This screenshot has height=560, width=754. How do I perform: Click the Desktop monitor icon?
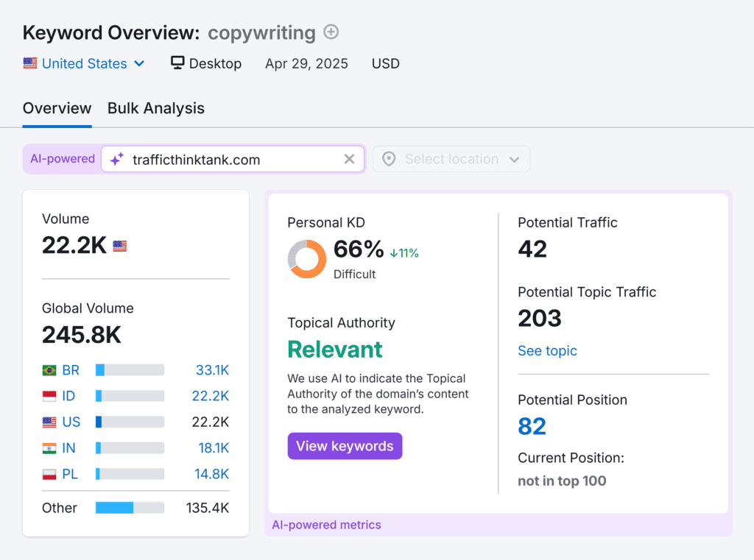(177, 63)
